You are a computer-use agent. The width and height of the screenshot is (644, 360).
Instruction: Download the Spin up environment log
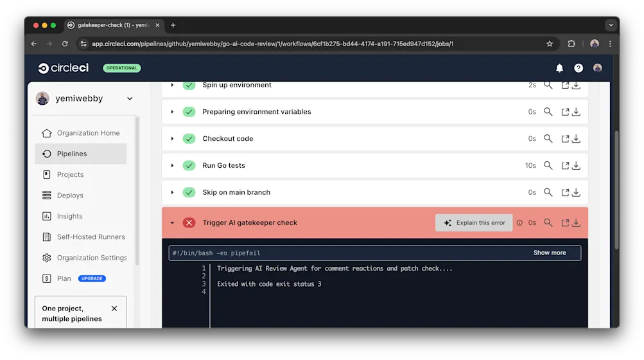pyautogui.click(x=576, y=85)
